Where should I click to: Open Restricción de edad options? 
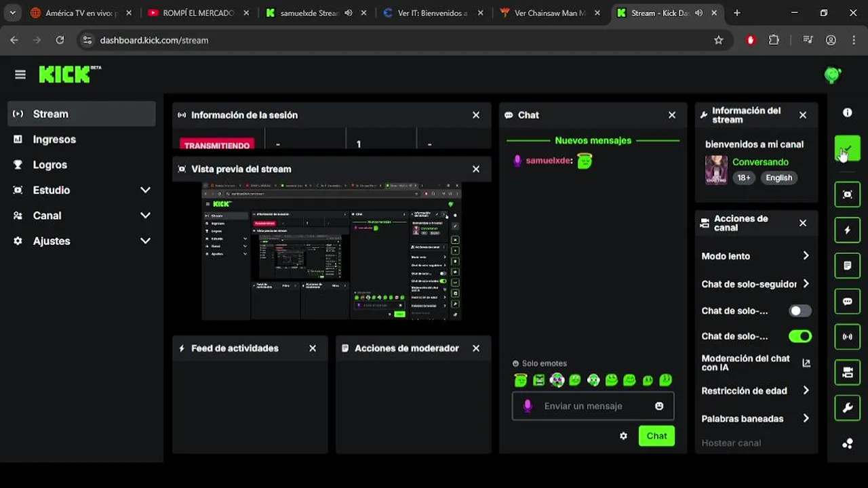[755, 391]
